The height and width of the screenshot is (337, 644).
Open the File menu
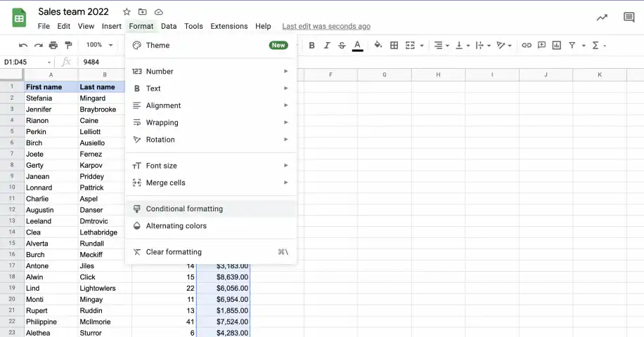pos(44,26)
